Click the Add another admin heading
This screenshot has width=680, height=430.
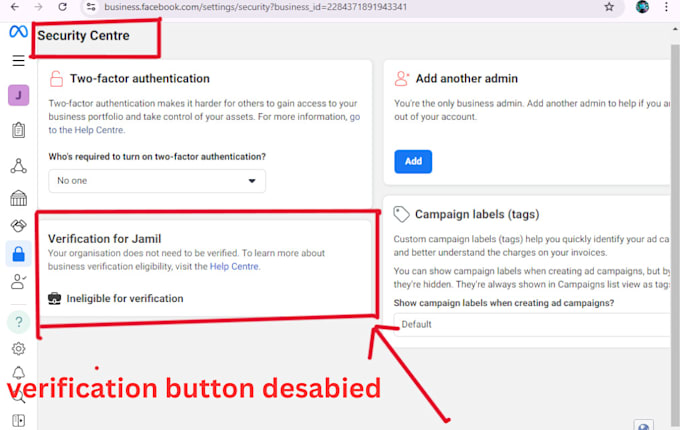click(x=467, y=78)
